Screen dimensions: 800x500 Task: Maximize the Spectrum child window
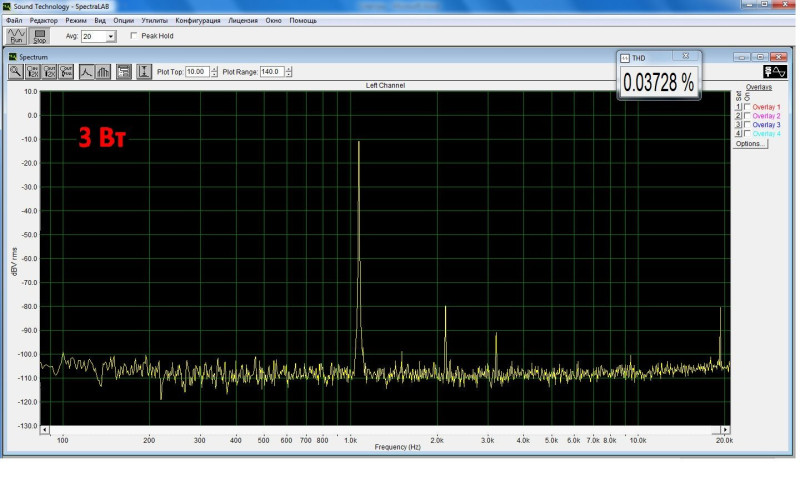(760, 57)
